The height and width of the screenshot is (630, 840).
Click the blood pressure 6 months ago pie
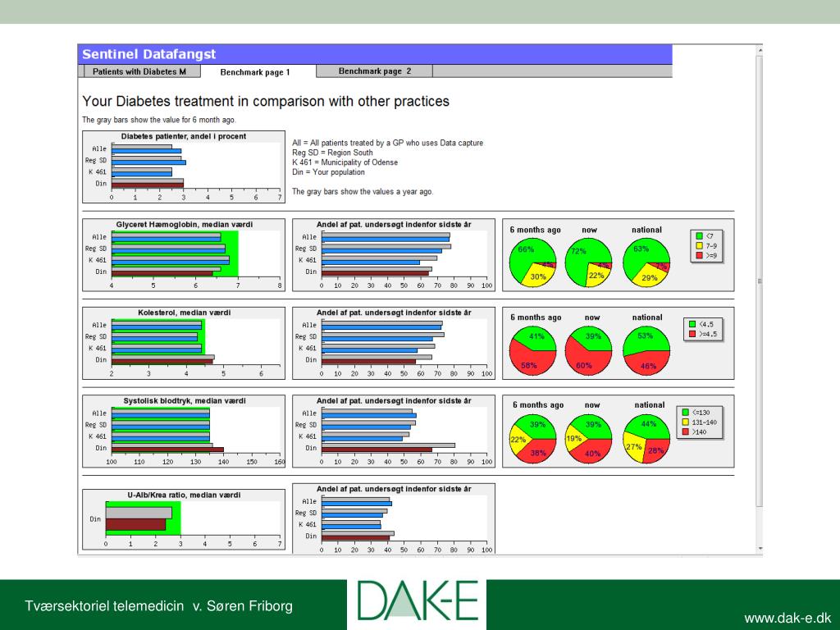click(x=532, y=439)
